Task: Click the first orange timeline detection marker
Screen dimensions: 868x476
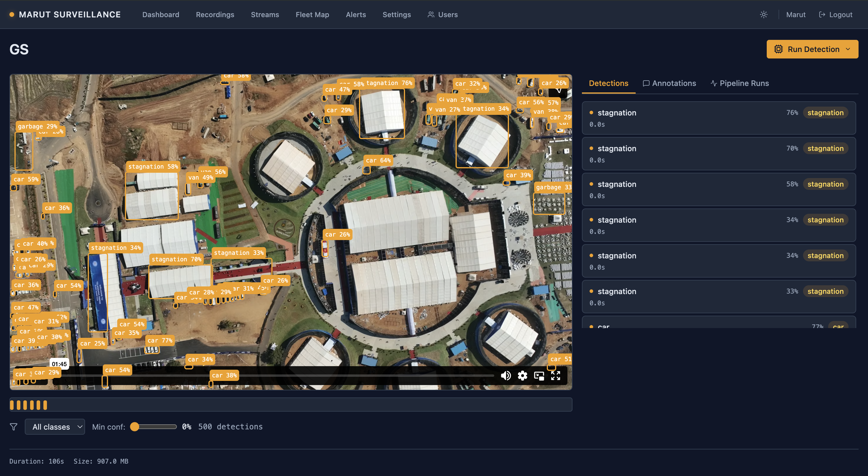Action: [x=12, y=405]
